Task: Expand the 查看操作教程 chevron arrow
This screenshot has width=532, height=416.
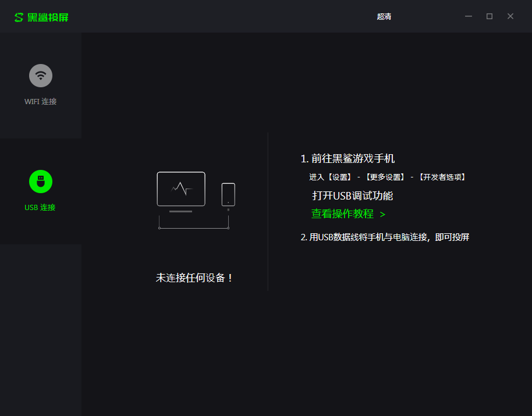Action: coord(382,214)
